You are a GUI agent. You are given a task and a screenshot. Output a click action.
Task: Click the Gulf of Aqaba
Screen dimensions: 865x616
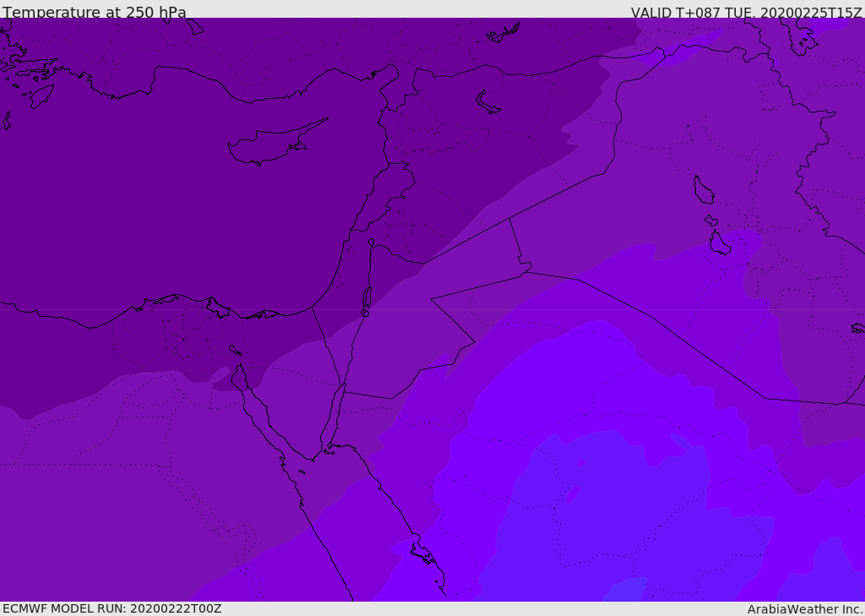[x=334, y=416]
